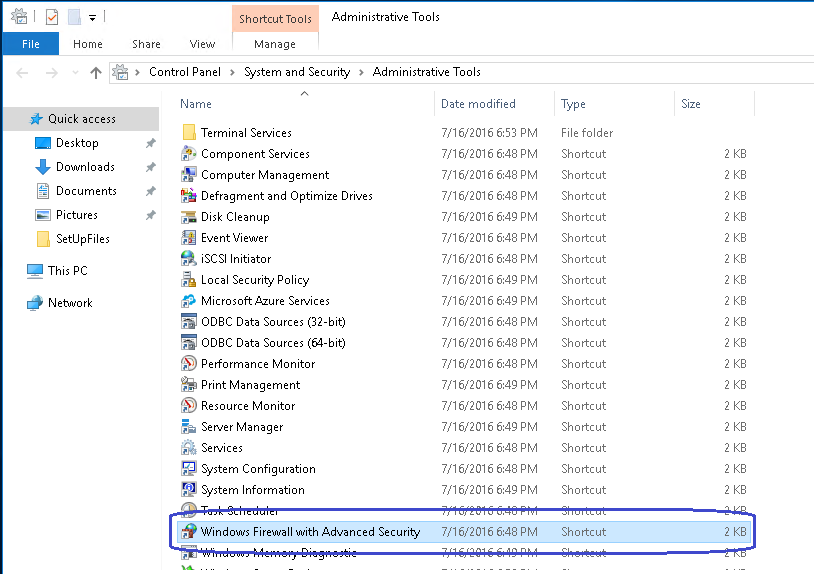Open the recent locations dropdown arrow

click(x=75, y=73)
